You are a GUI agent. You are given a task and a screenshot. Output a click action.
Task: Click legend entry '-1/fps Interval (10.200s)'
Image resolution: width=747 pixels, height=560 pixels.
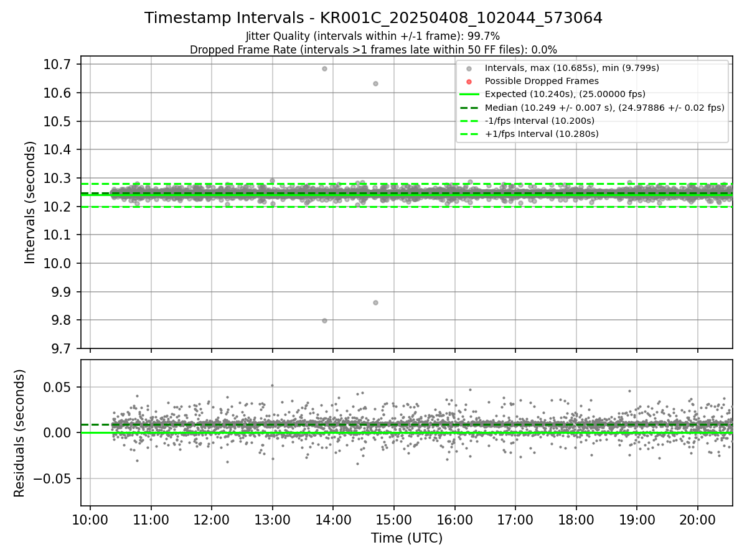[540, 121]
